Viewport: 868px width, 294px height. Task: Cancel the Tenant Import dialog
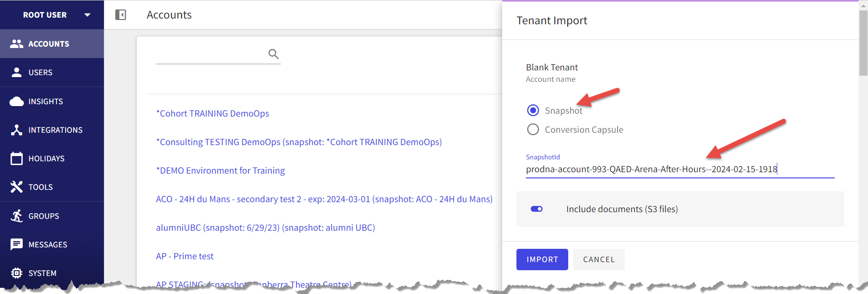point(599,259)
